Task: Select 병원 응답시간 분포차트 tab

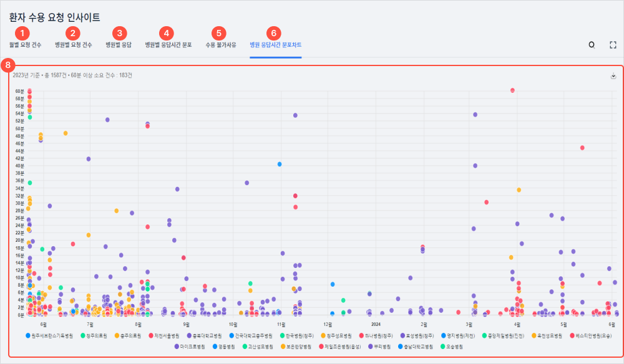Action: (x=275, y=45)
